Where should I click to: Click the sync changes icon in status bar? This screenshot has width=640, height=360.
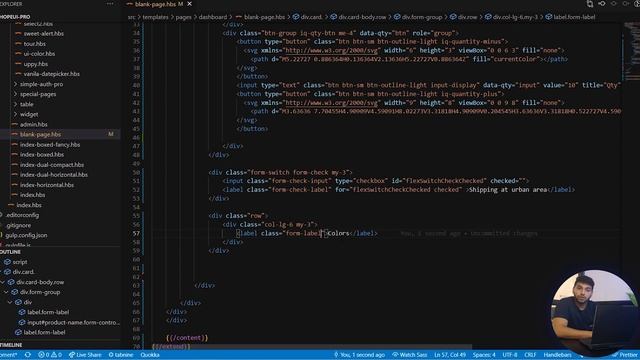(28, 355)
